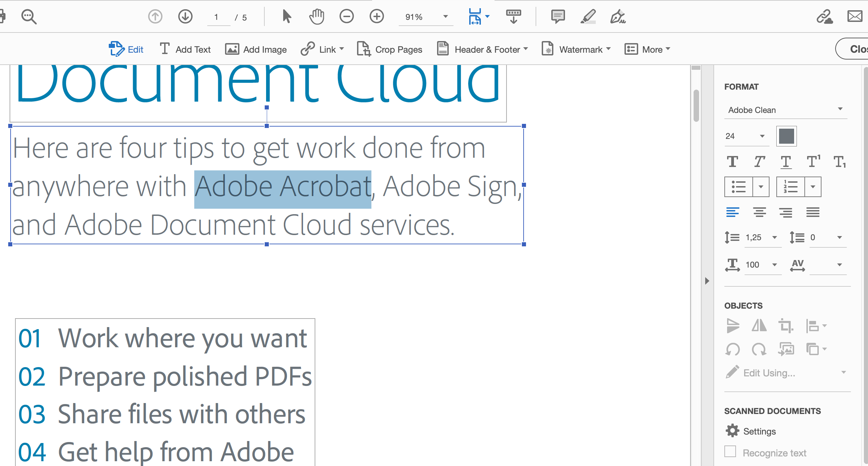Viewport: 868px width, 466px height.
Task: Toggle bold text formatting
Action: click(732, 161)
